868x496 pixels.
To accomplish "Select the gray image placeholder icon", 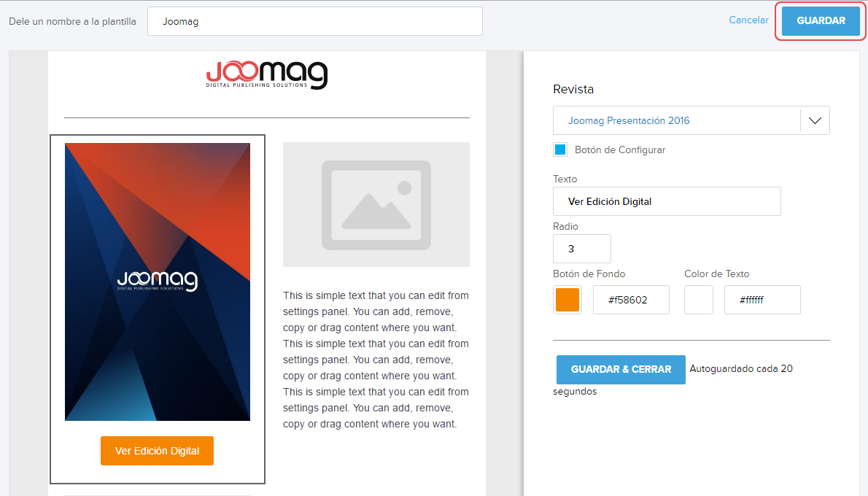I will tap(376, 204).
